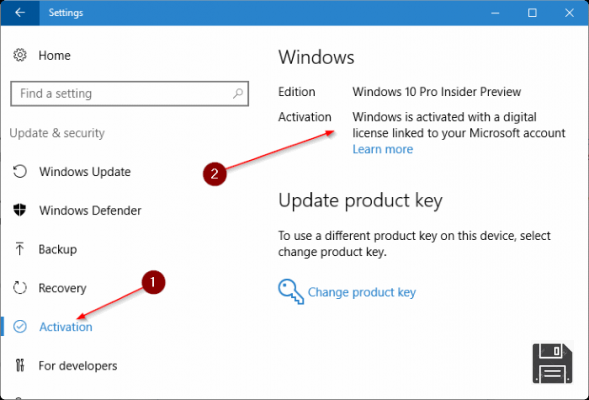Click the Home gear icon

click(20, 55)
